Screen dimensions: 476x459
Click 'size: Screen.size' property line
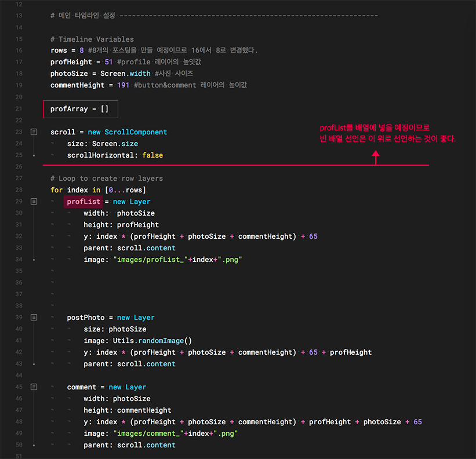click(103, 144)
